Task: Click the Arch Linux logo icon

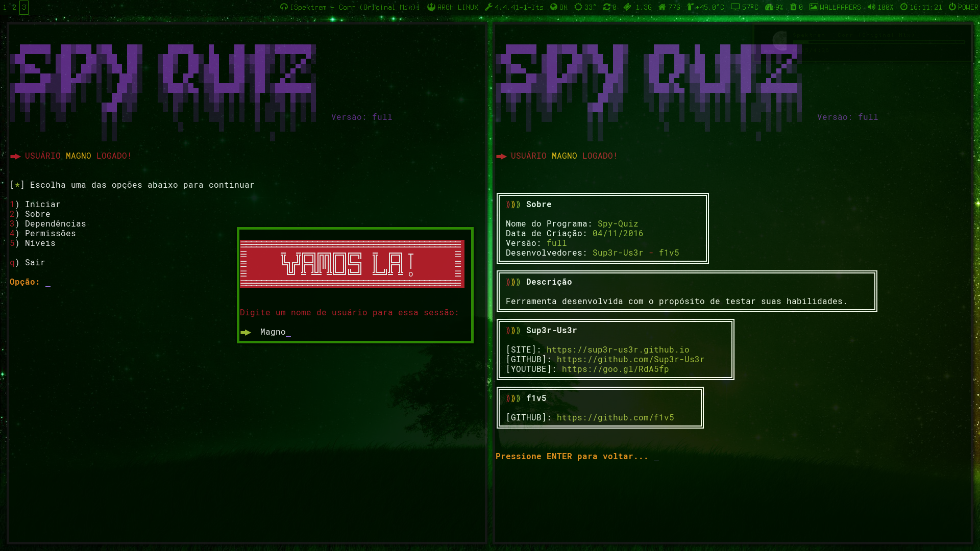Action: pyautogui.click(x=431, y=7)
